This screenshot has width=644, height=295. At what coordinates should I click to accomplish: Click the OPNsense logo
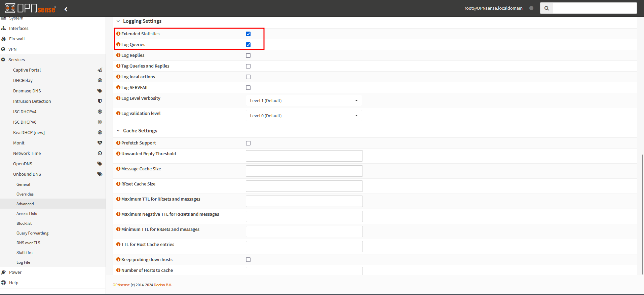tap(30, 8)
